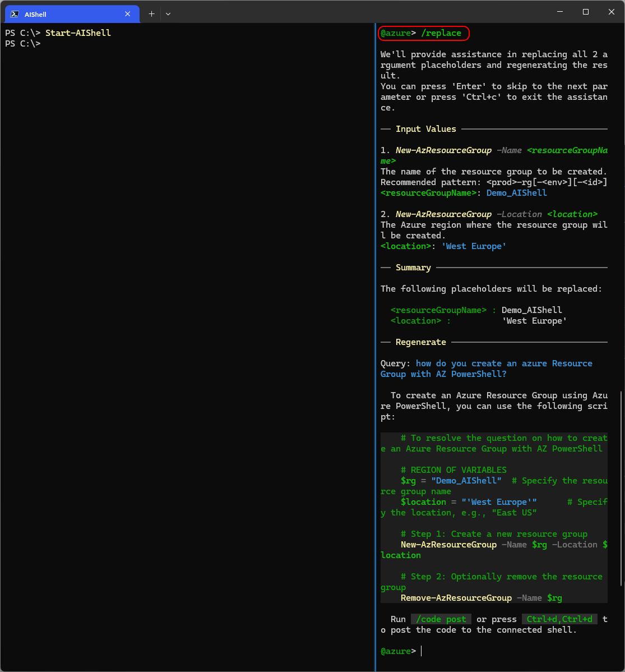Screen dimensions: 625x672
Task: Click the $rg = "Demo_AIShell" variable line
Action: [451, 481]
